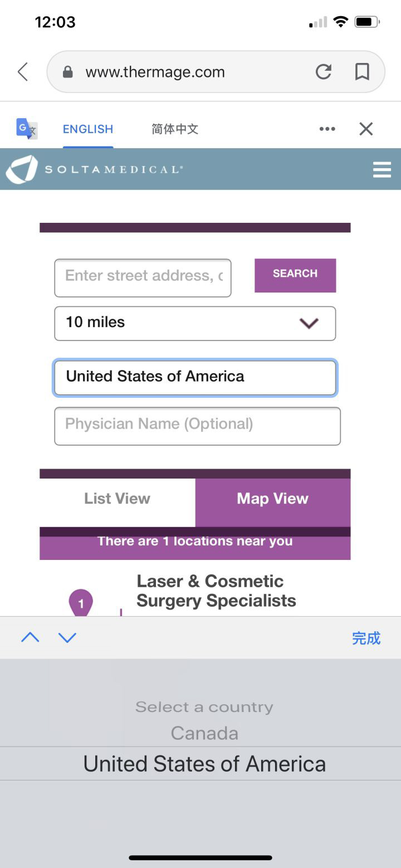Switch translation to ENGLISH tab
The image size is (401, 868).
(88, 129)
